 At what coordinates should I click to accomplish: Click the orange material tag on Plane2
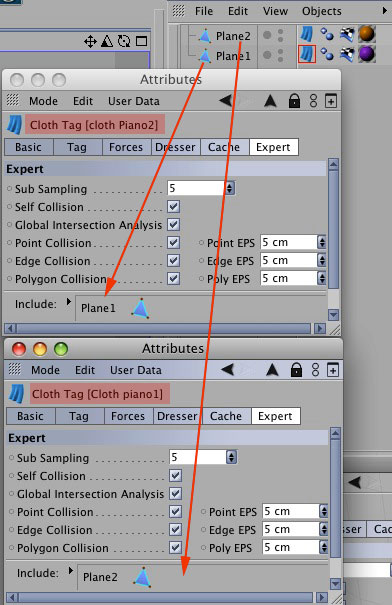[x=367, y=34]
